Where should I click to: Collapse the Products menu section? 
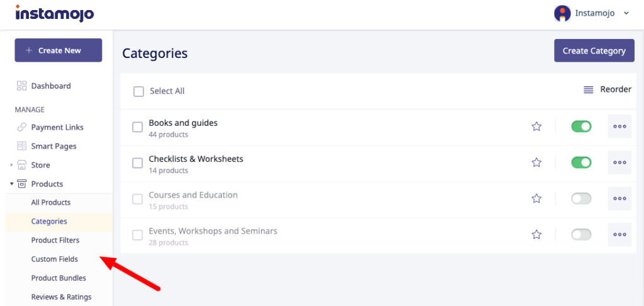pyautogui.click(x=11, y=184)
